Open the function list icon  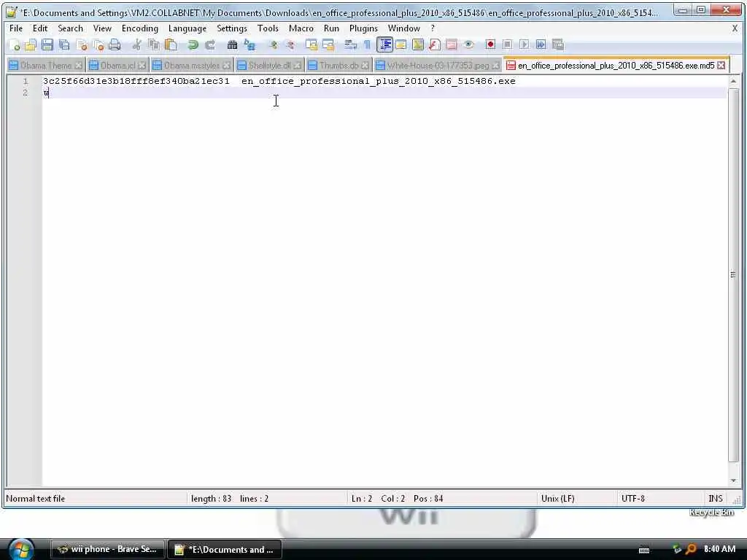pos(435,44)
